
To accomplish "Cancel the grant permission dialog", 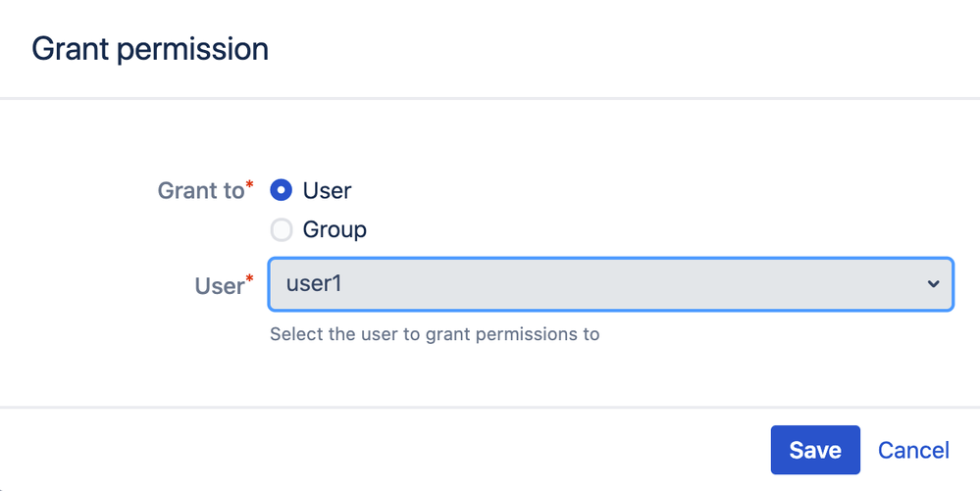I will pyautogui.click(x=913, y=450).
